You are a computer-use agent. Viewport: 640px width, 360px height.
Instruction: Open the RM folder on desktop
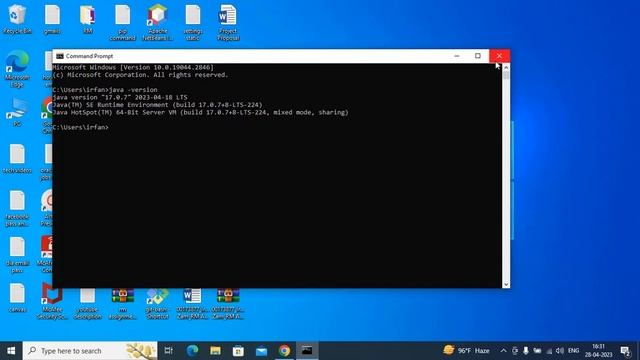[x=87, y=19]
